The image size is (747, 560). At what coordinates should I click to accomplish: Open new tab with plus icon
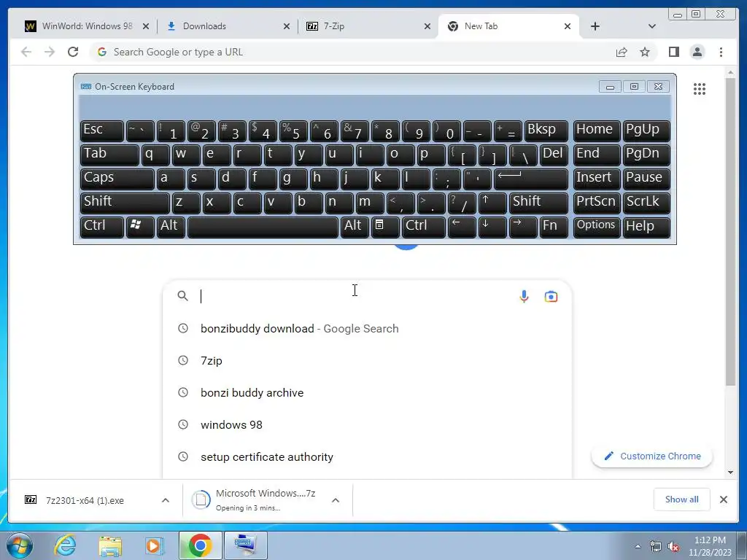[595, 26]
